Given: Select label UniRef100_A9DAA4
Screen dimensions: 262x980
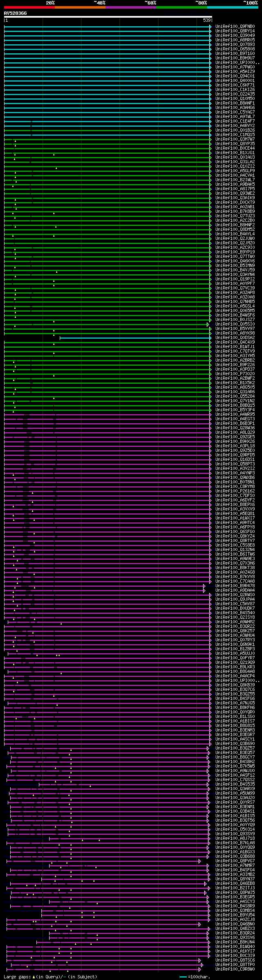Looking at the screenshot, I should (x=235, y=590).
